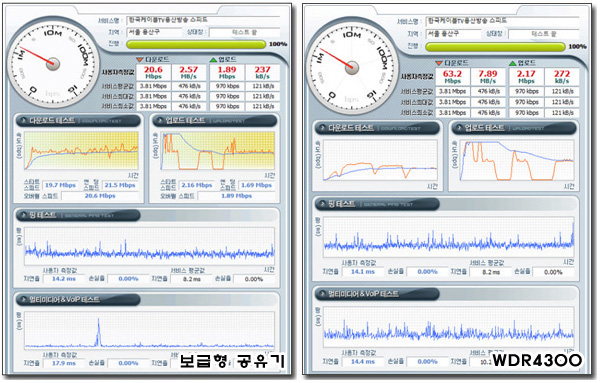600x383 pixels.
Task: Click the red download arrow in WDR4300 panel
Action: pos(439,63)
